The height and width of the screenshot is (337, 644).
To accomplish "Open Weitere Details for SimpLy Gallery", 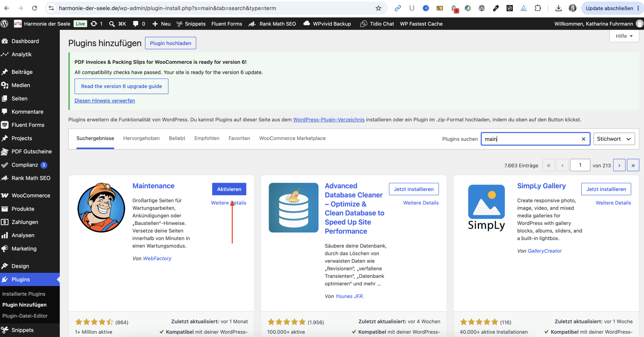I will pyautogui.click(x=613, y=203).
